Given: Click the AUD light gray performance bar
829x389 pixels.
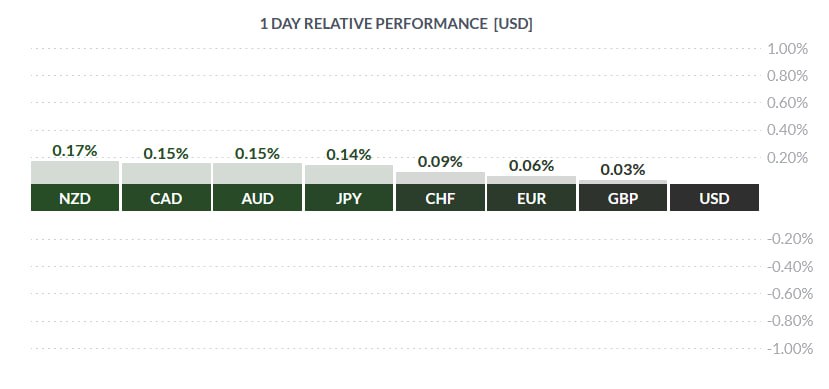Looking at the screenshot, I should 257,174.
